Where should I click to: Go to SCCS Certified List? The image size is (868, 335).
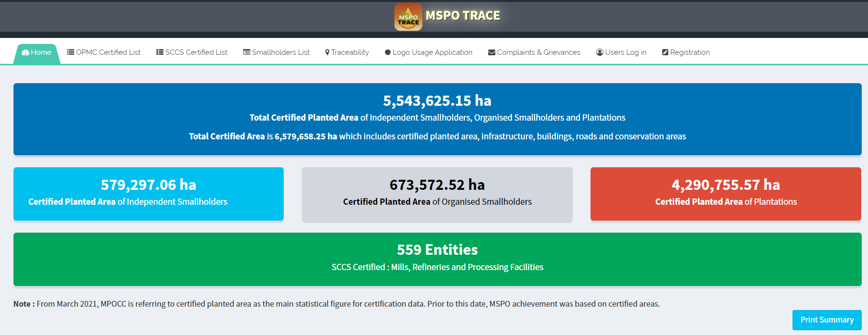[192, 52]
